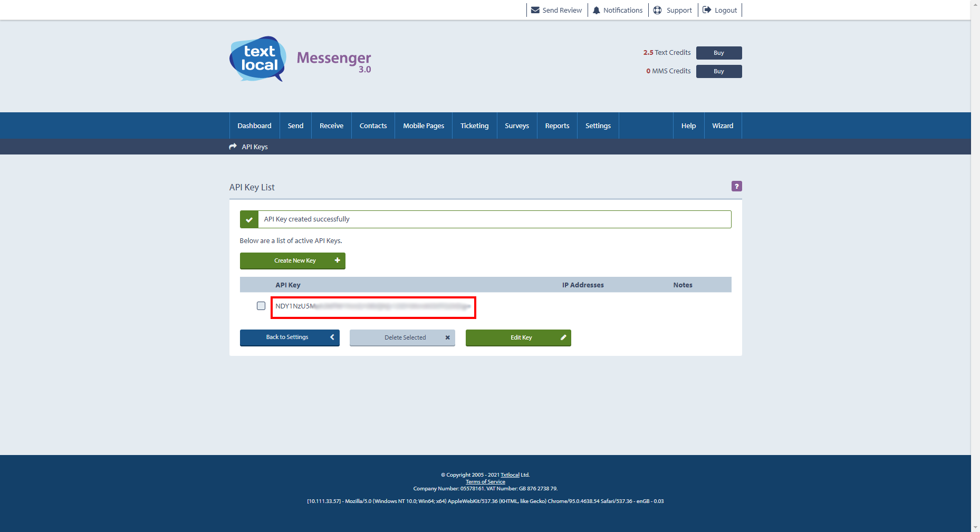Viewport: 980px width, 532px height.
Task: Open the Mobile Pages menu
Action: point(424,125)
